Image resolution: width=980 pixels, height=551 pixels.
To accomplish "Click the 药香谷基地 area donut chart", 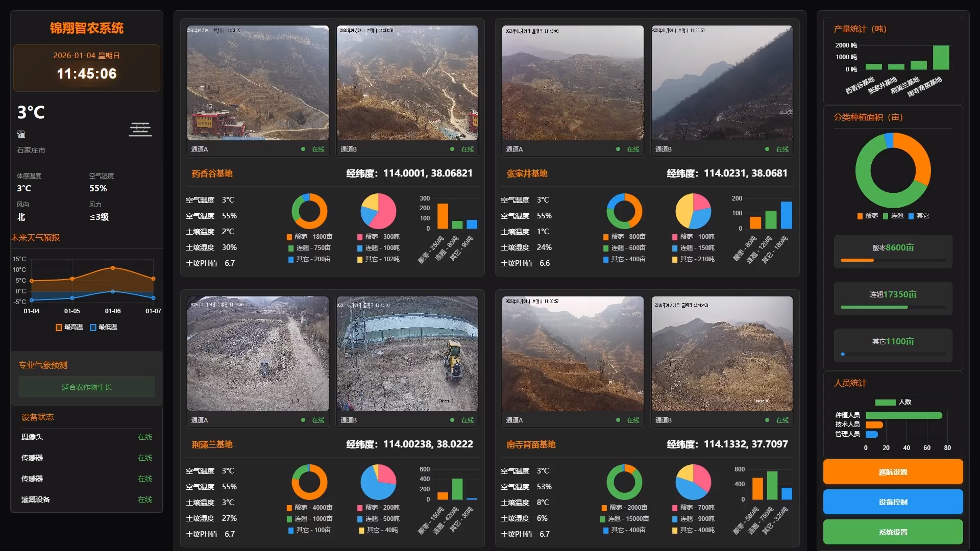I will pyautogui.click(x=309, y=211).
